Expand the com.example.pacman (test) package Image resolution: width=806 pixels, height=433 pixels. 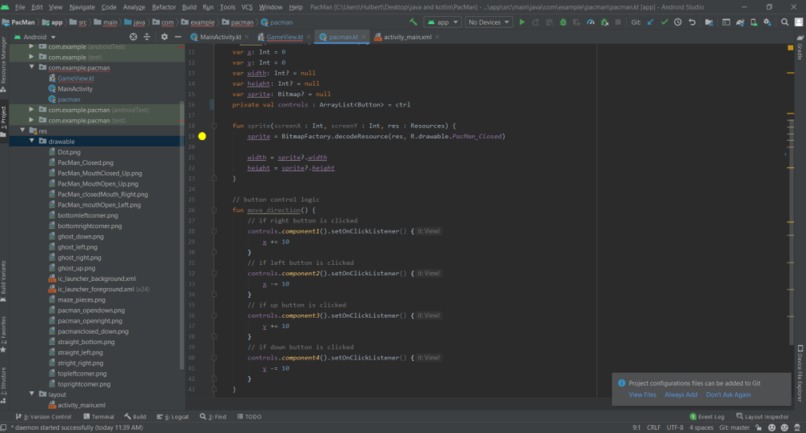pos(32,120)
